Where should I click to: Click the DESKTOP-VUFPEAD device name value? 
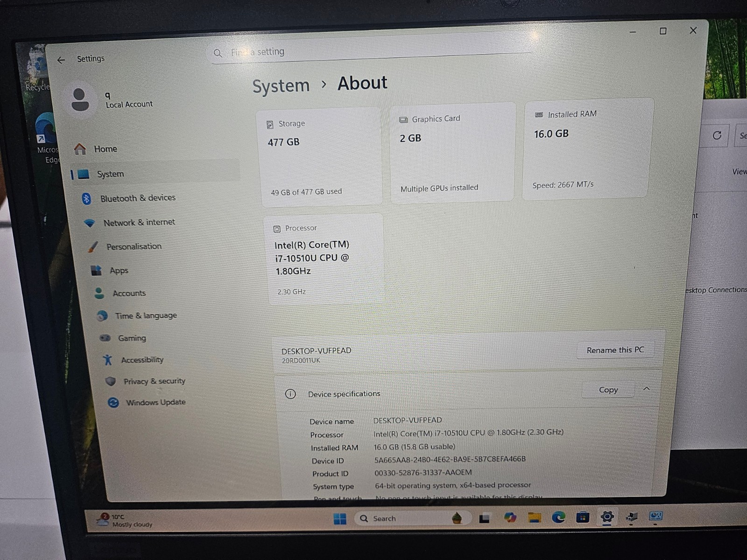[x=408, y=420]
